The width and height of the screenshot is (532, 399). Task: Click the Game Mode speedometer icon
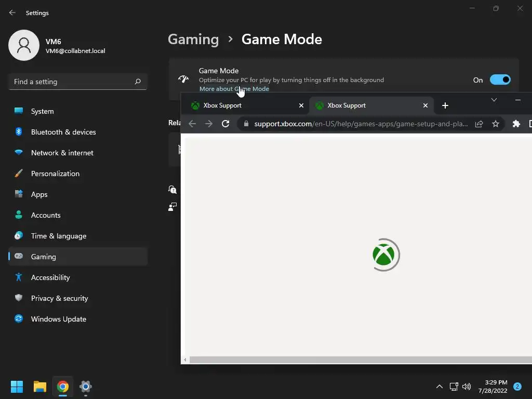pos(183,79)
